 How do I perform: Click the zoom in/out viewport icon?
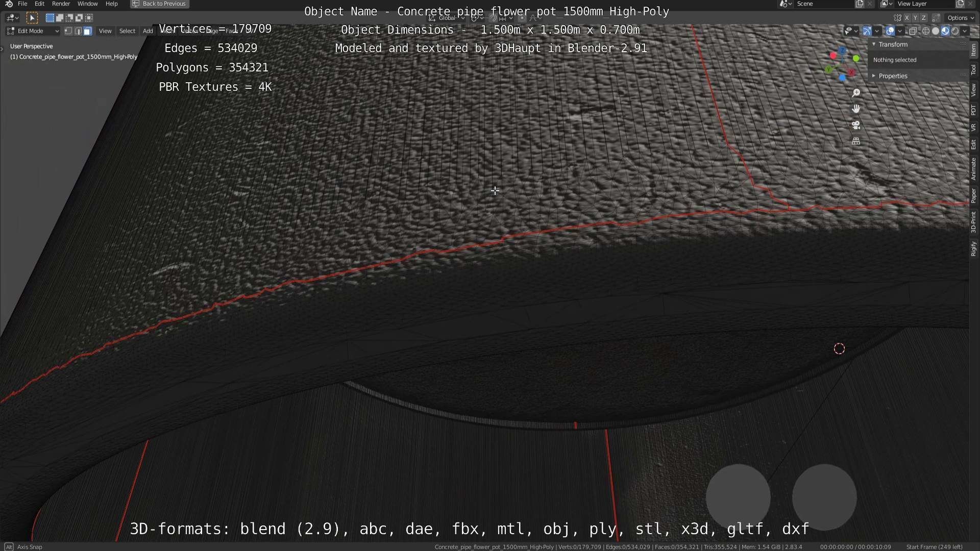click(856, 93)
